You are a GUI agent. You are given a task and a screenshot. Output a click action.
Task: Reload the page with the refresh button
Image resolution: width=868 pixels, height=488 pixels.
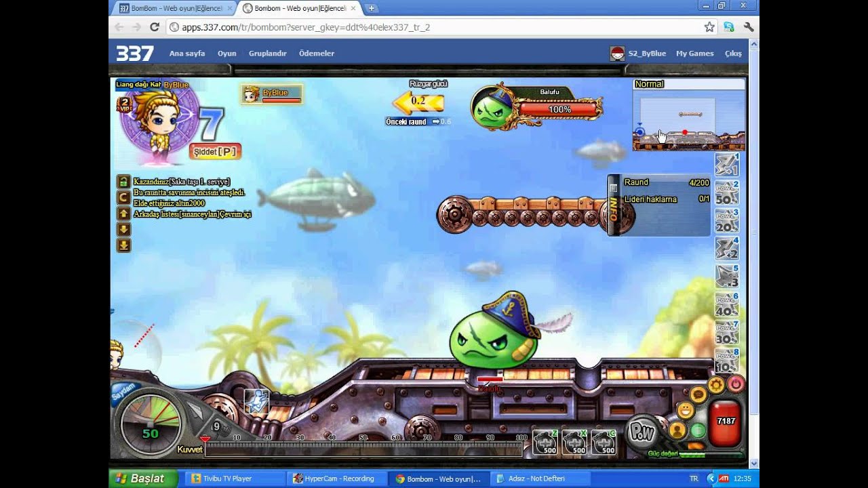tap(155, 27)
